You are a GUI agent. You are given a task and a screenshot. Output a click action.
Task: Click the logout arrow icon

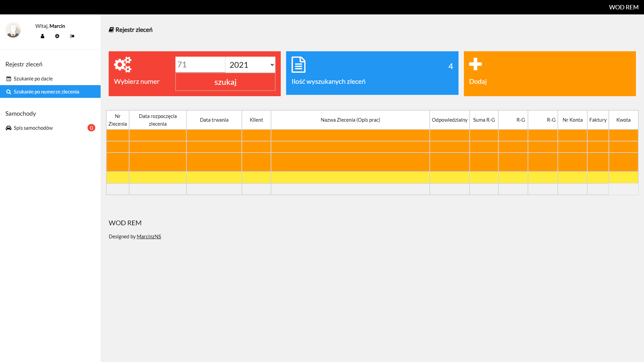click(x=72, y=36)
